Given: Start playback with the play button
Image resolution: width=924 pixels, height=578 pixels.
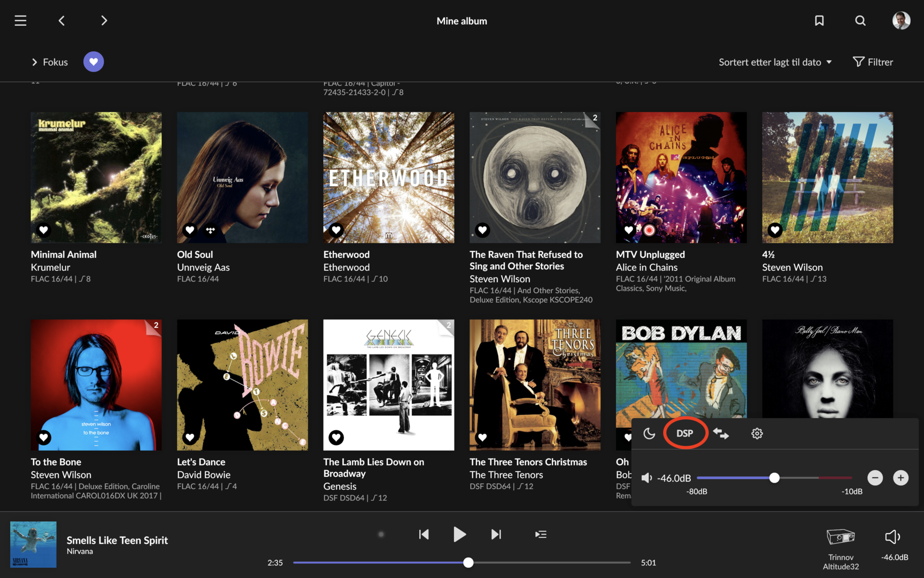Looking at the screenshot, I should pos(459,534).
